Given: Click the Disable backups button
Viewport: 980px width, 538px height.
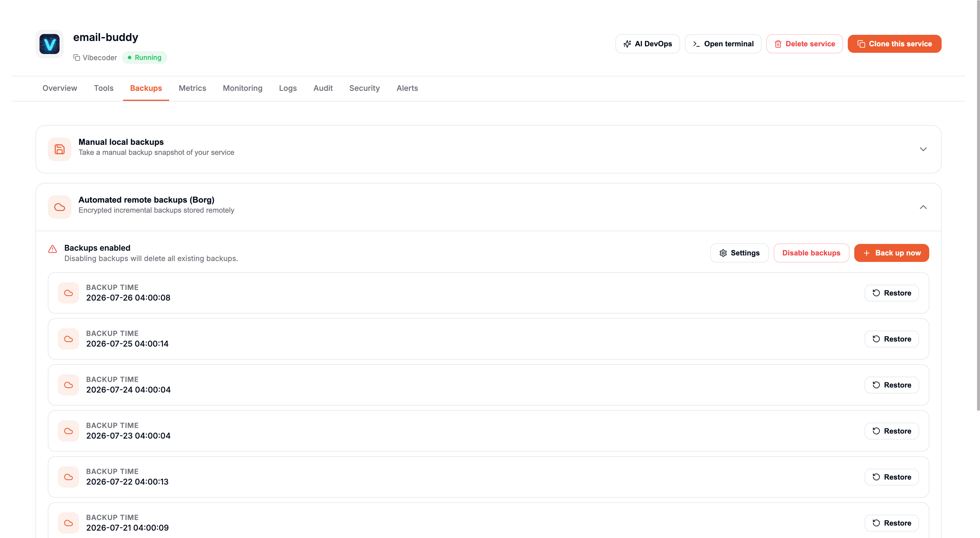Looking at the screenshot, I should click(811, 253).
